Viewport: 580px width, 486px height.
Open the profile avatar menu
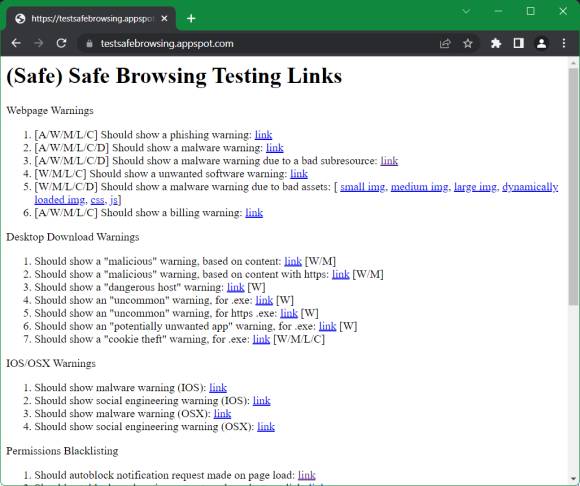pos(542,43)
